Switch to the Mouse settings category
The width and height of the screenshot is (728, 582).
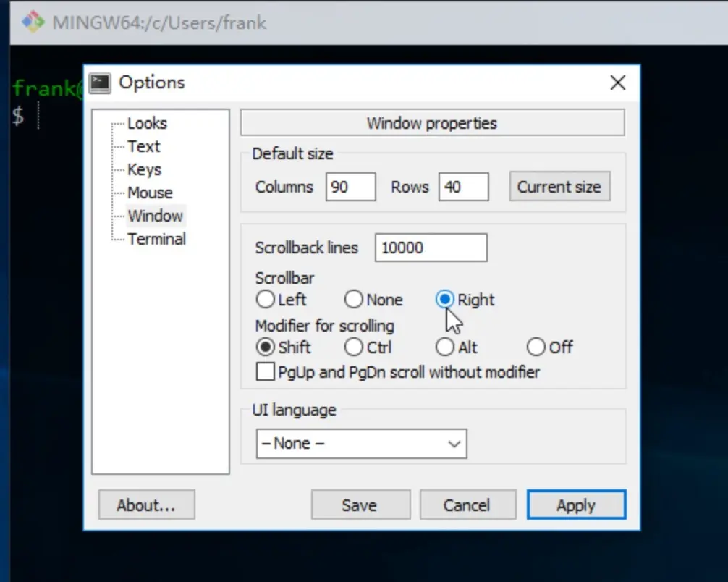point(150,193)
